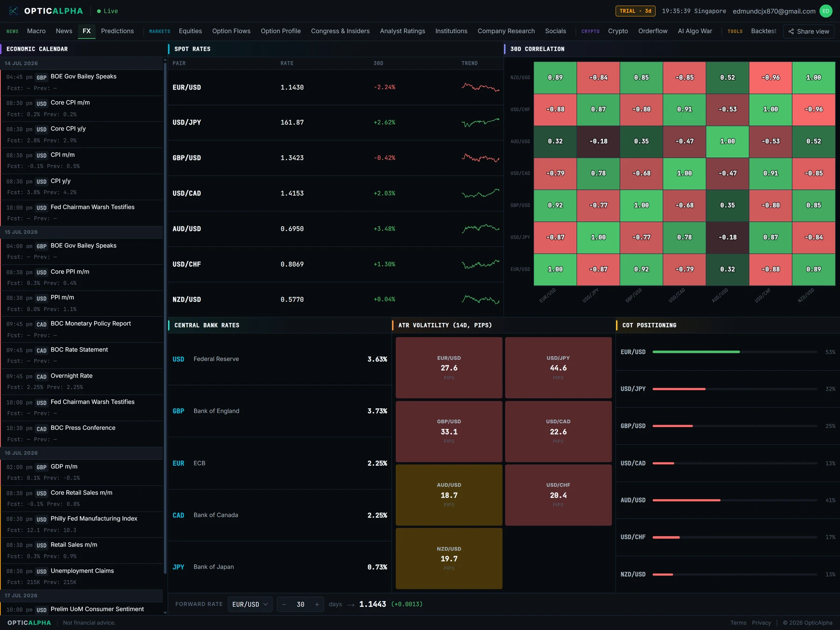The width and height of the screenshot is (840, 630).
Task: Open the ED user avatar
Action: tap(826, 11)
